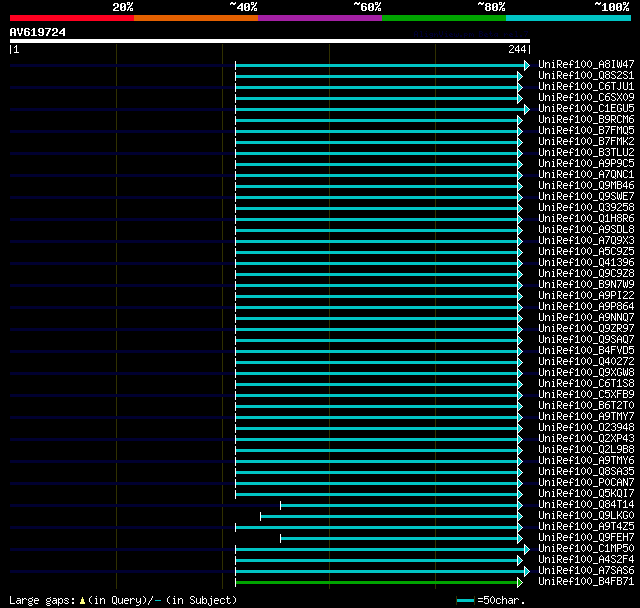This screenshot has height=608, width=640.
Task: Click the white AV619724 query bar
Action: click(x=270, y=41)
